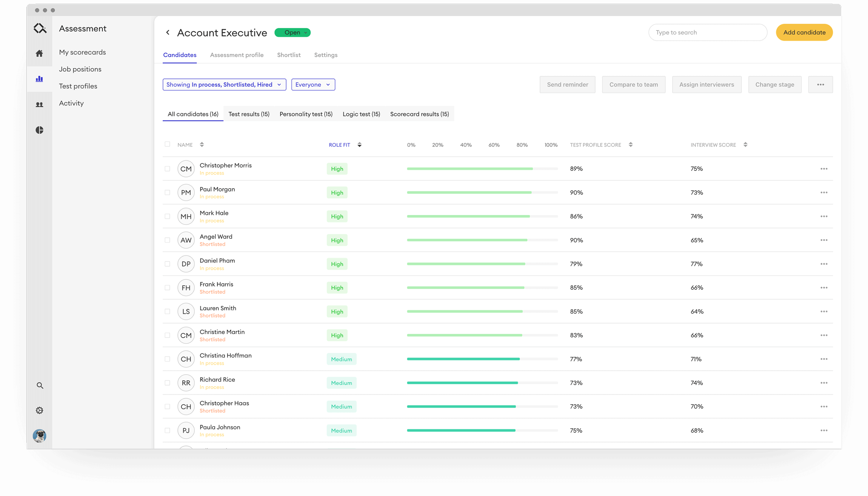Switch to the Assessment profile tab
The width and height of the screenshot is (868, 496).
[x=237, y=55]
